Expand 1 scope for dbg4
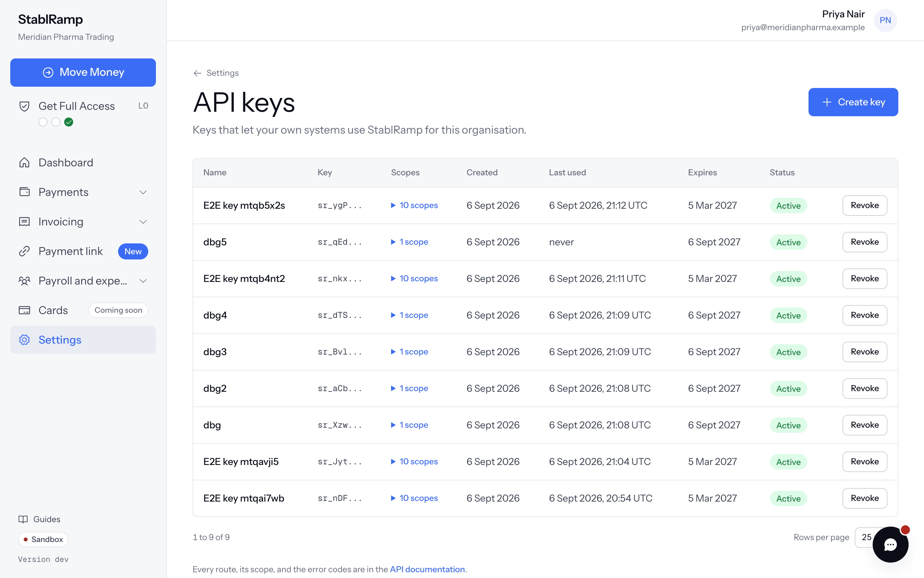The width and height of the screenshot is (924, 578). (409, 315)
